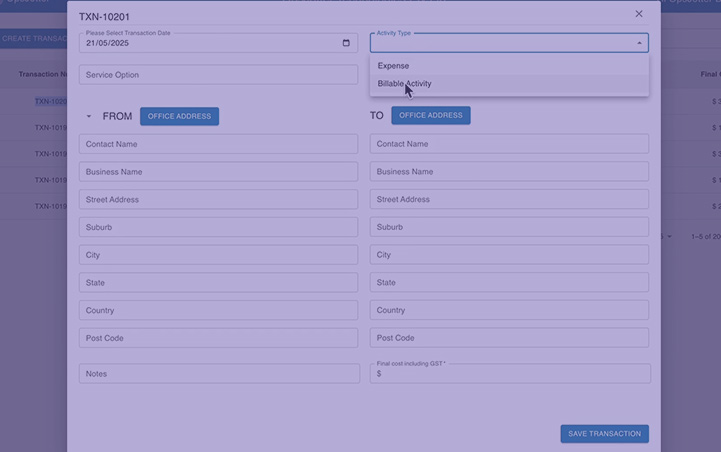This screenshot has height=452, width=721.
Task: Focus the Service Option field
Action: click(x=218, y=75)
